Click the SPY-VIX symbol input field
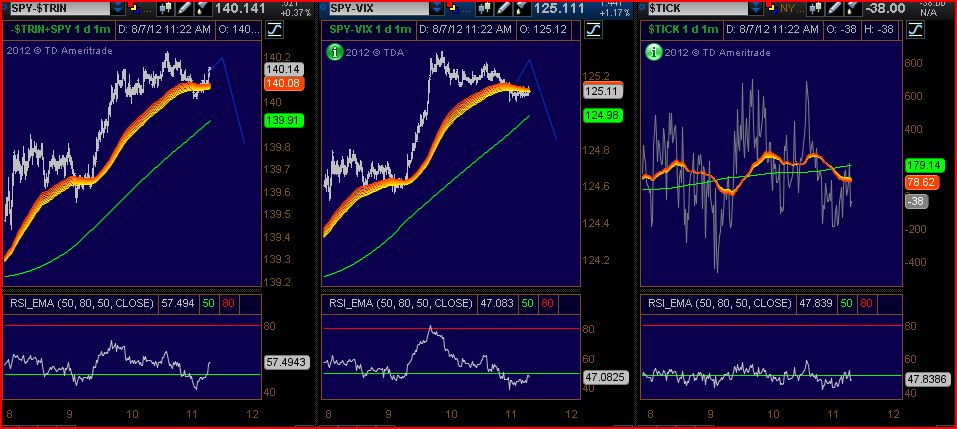The width and height of the screenshot is (957, 429). [378, 8]
